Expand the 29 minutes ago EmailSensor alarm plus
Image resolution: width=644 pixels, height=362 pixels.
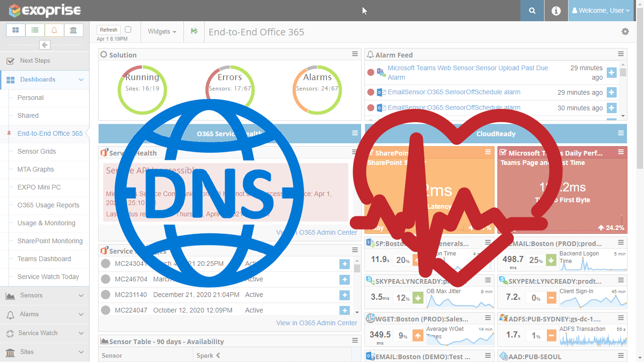click(611, 92)
